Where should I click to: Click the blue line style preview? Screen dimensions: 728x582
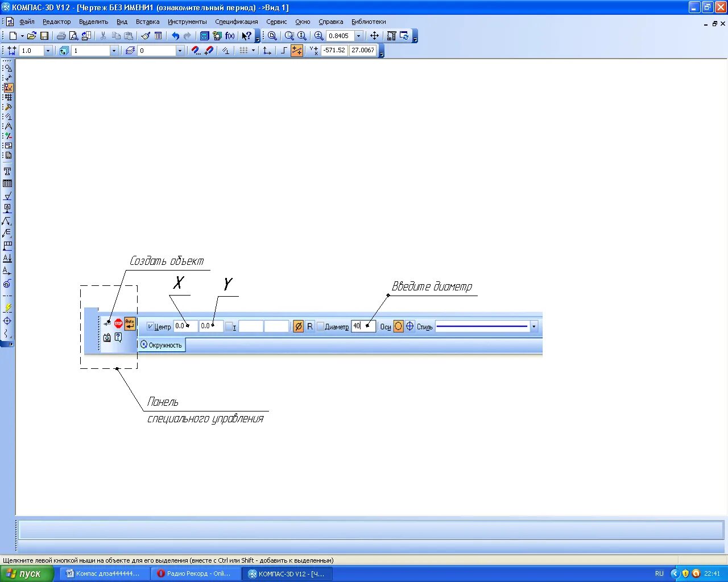(x=482, y=326)
